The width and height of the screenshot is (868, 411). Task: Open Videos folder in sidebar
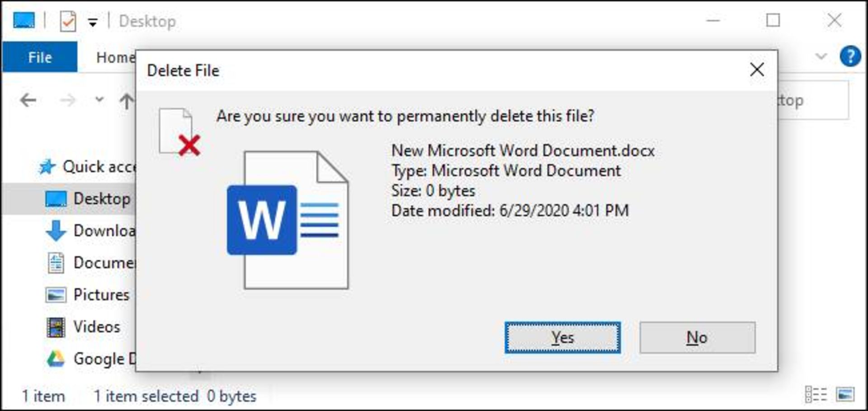click(96, 327)
